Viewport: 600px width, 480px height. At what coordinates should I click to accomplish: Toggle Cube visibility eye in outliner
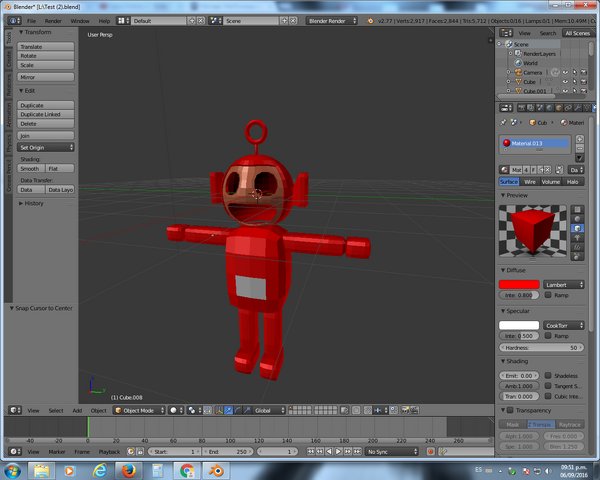tap(565, 82)
